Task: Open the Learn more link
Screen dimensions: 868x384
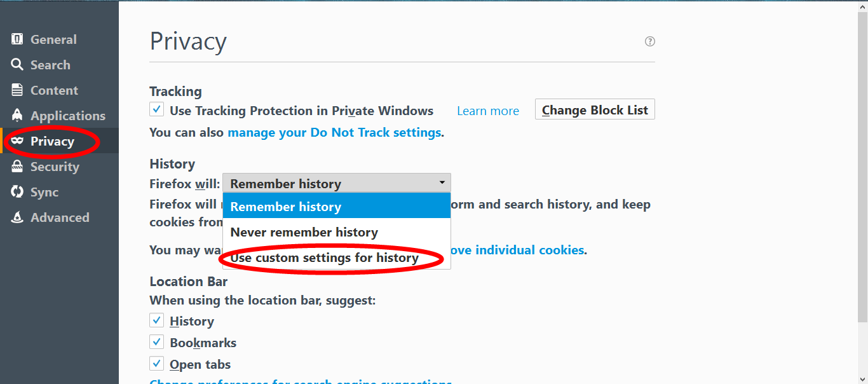Action: tap(488, 111)
